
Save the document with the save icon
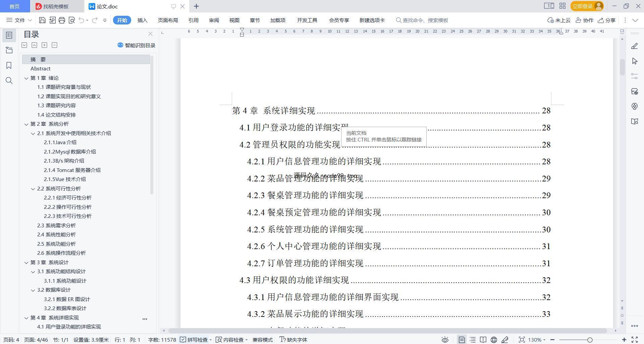[42, 20]
